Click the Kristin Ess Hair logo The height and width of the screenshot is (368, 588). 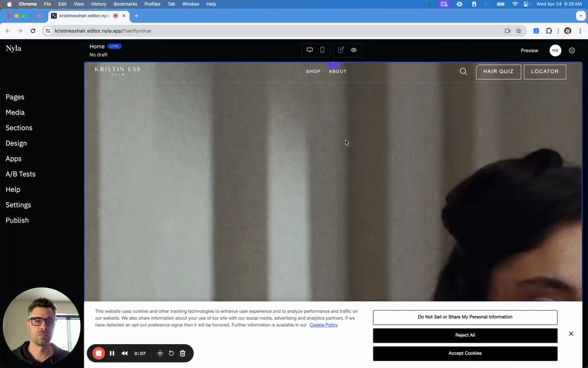coord(118,71)
